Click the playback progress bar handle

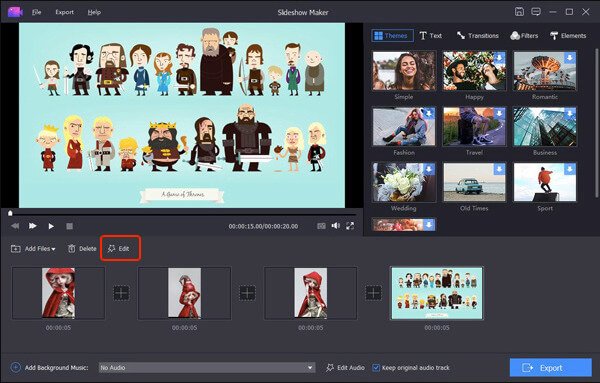point(10,213)
